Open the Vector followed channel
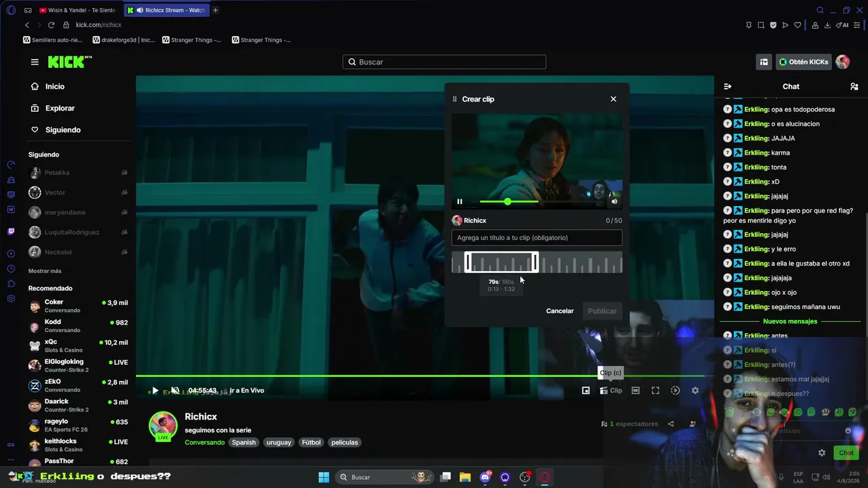The width and height of the screenshot is (868, 488). pyautogui.click(x=78, y=192)
